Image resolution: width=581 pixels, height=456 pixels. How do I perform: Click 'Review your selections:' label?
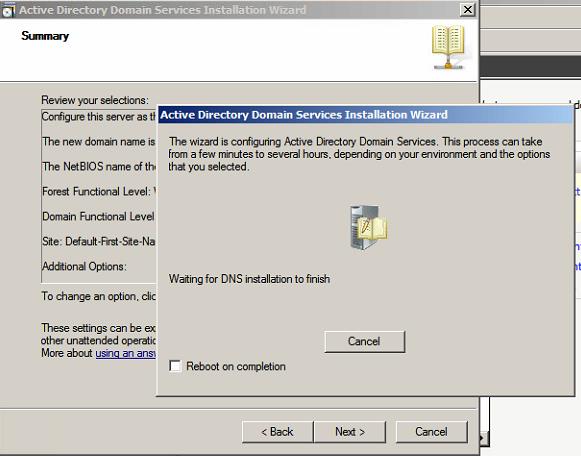point(95,100)
